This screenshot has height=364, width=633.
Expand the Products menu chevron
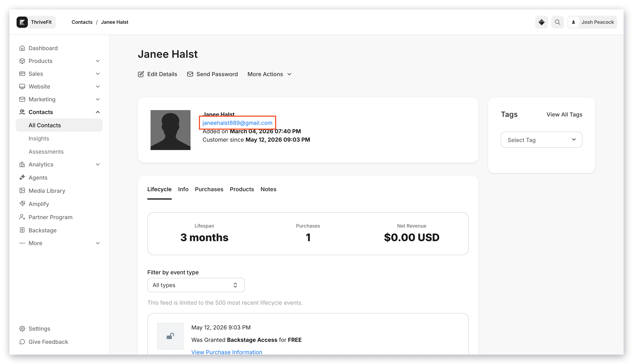98,61
